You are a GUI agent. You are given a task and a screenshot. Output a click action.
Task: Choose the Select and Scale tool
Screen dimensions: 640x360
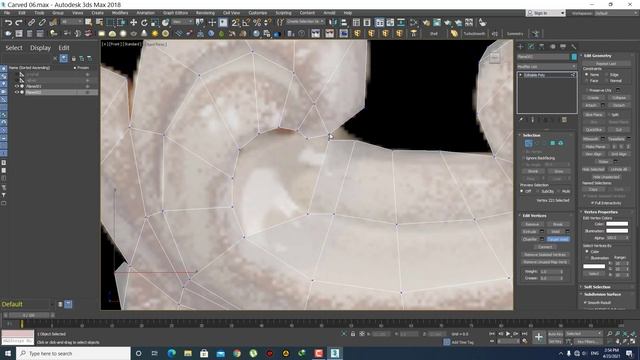[155, 22]
